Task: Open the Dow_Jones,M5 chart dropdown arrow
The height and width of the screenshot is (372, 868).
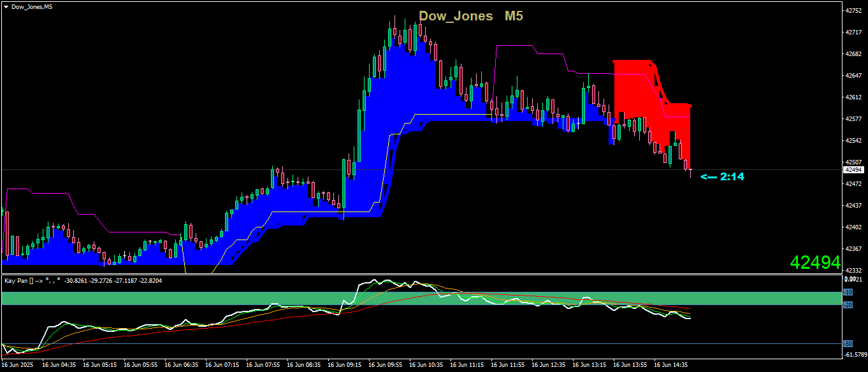Action: 6,6
